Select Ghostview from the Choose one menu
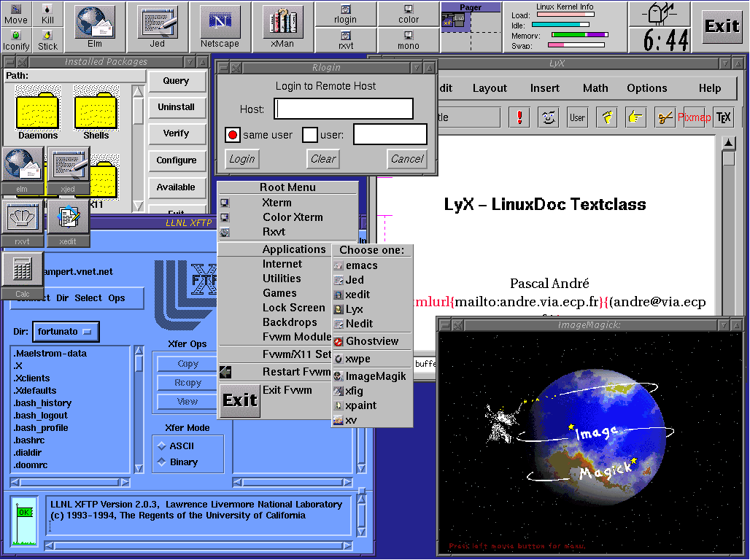 (372, 341)
